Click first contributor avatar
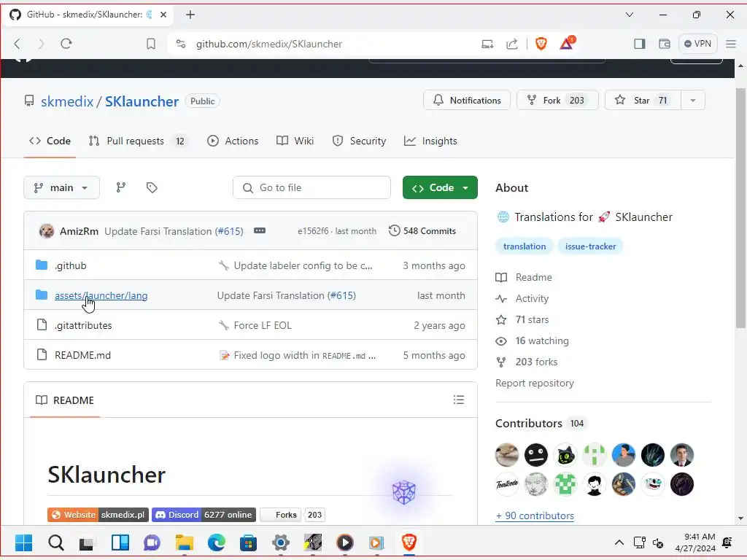Image resolution: width=747 pixels, height=560 pixels. [507, 455]
